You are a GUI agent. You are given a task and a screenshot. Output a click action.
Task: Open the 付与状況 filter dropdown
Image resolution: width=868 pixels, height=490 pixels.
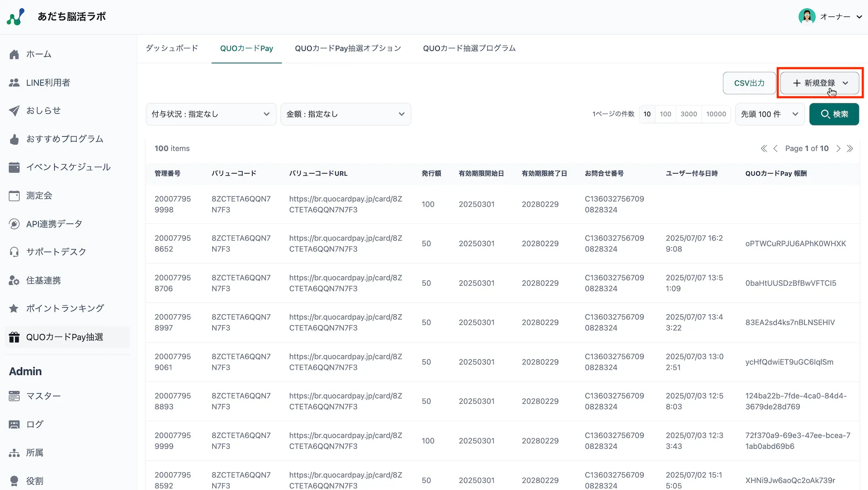(211, 114)
